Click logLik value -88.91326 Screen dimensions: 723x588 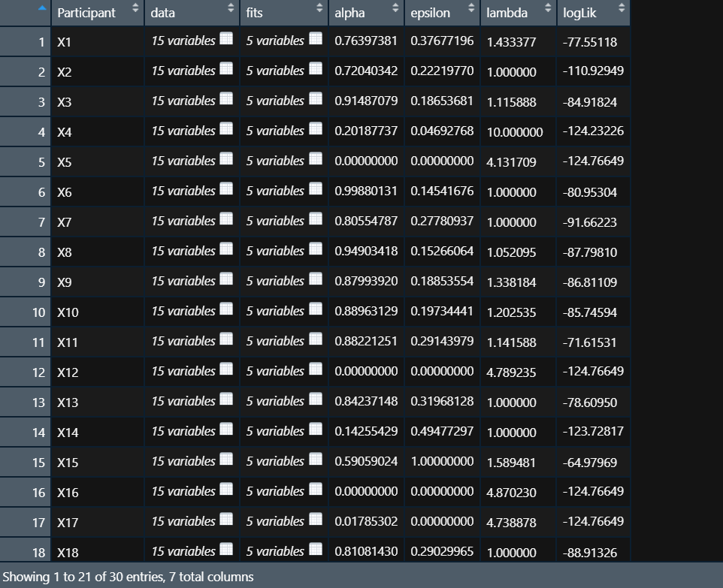[590, 553]
